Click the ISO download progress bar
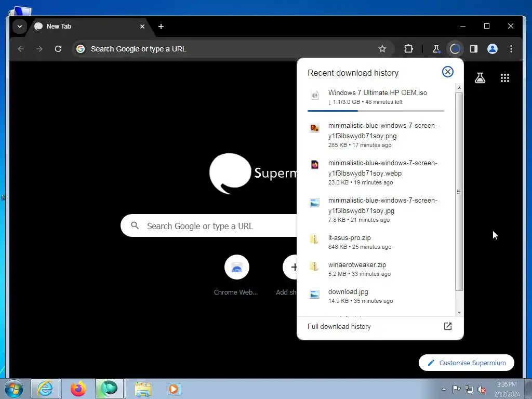Image resolution: width=532 pixels, height=399 pixels. 376,111
